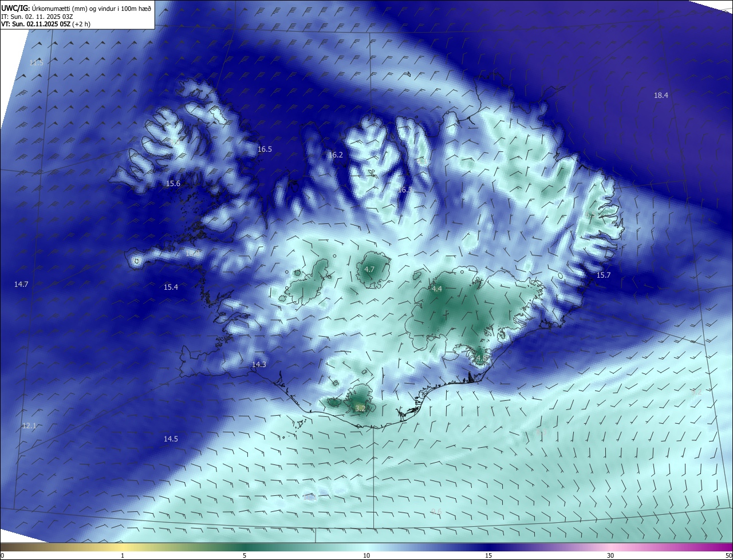Click the 14.3 value label
733x560 pixels.
click(x=259, y=364)
